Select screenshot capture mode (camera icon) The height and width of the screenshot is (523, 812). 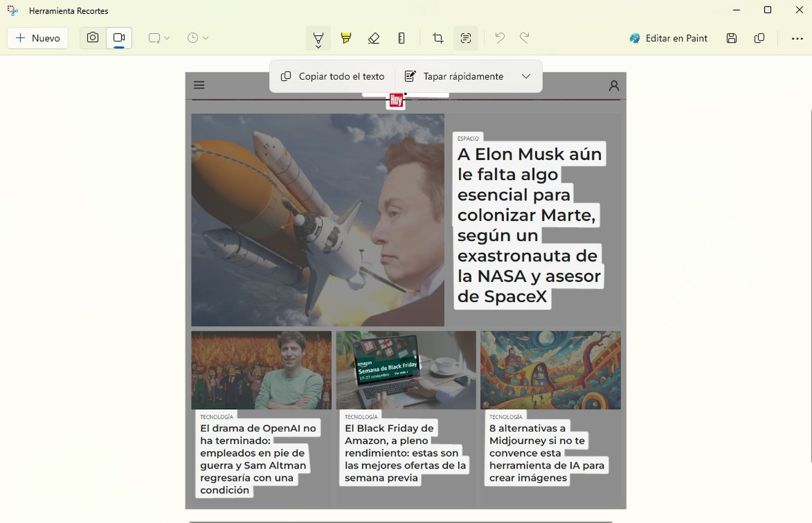pyautogui.click(x=93, y=38)
